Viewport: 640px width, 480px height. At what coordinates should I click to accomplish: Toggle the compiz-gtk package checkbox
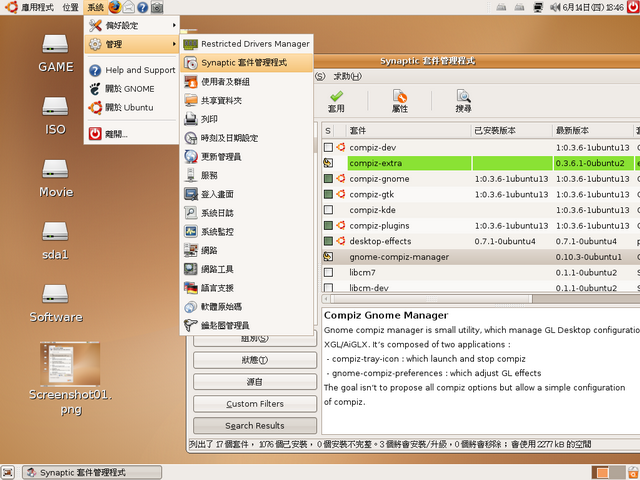[328, 194]
